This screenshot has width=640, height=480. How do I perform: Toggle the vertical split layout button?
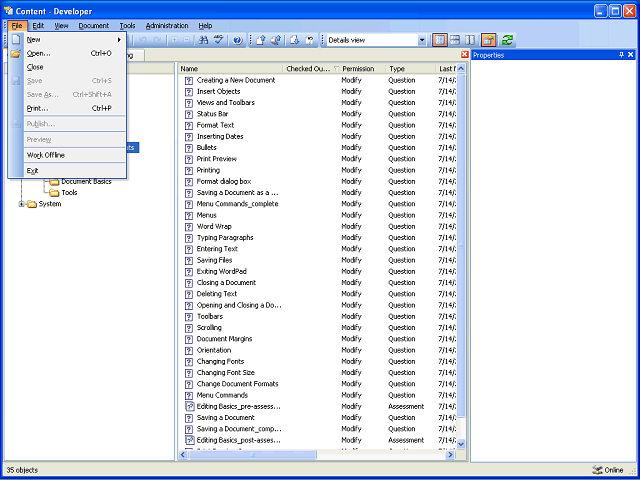tap(439, 40)
